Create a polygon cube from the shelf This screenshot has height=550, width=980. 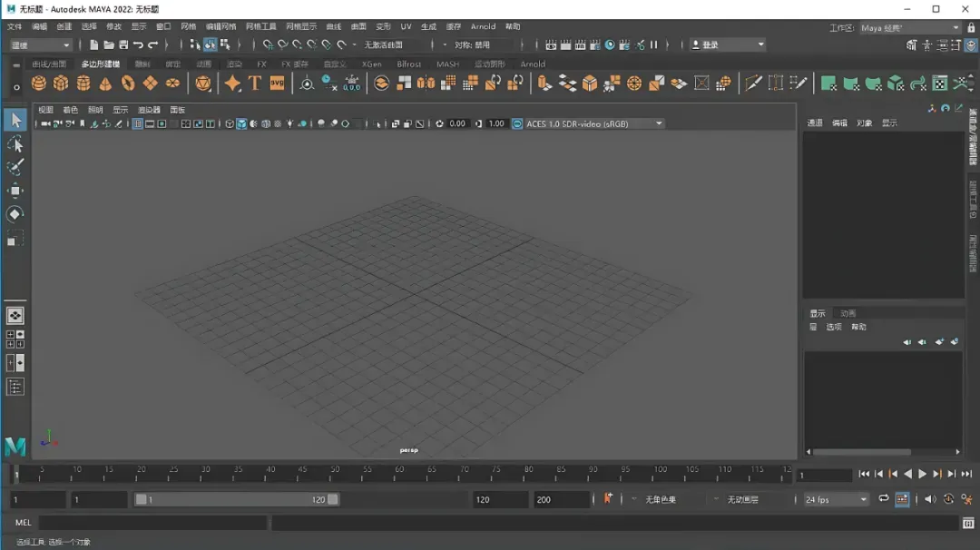[61, 83]
